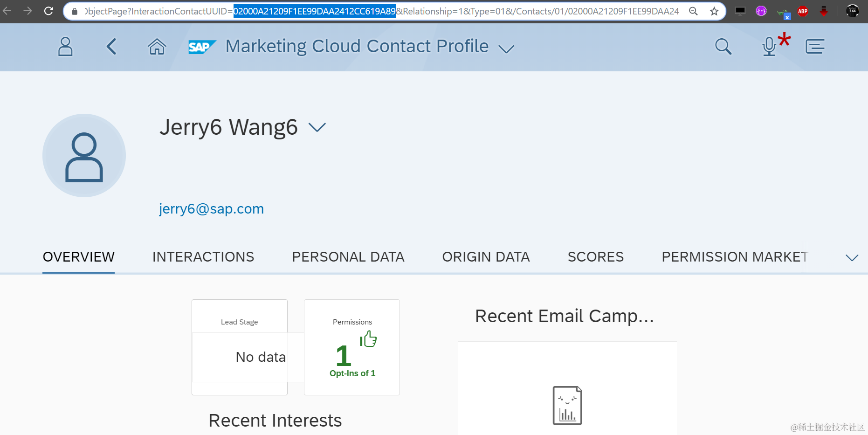Bookmark this page with the star icon
868x435 pixels.
714,11
